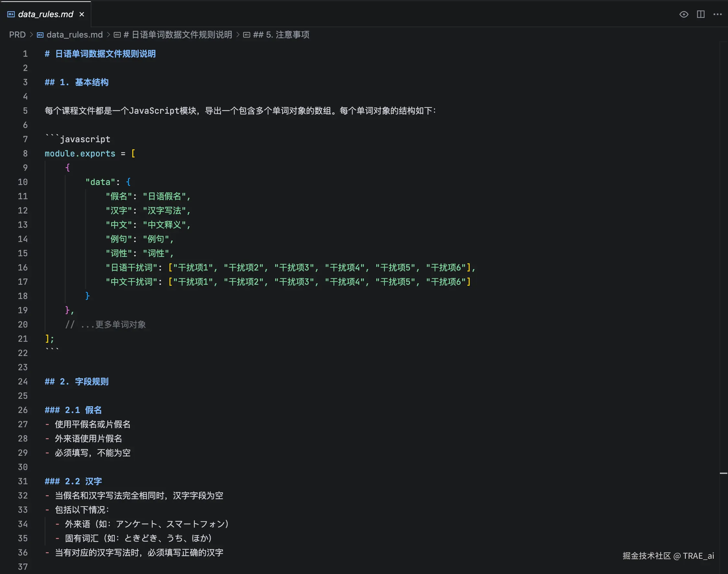Click the symbol icon before the 5. 注意事项 breadcrumb
This screenshot has width=728, height=574.
point(246,35)
